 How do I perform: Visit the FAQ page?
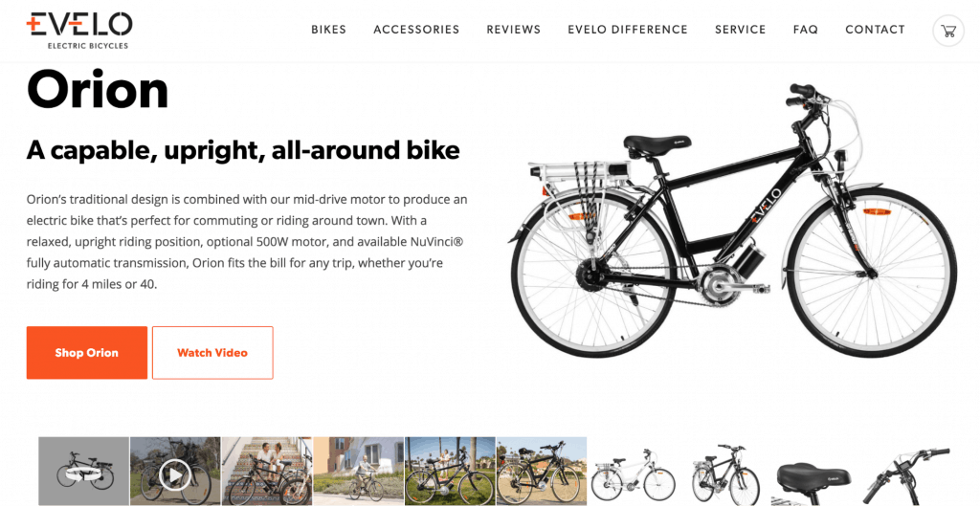[806, 30]
